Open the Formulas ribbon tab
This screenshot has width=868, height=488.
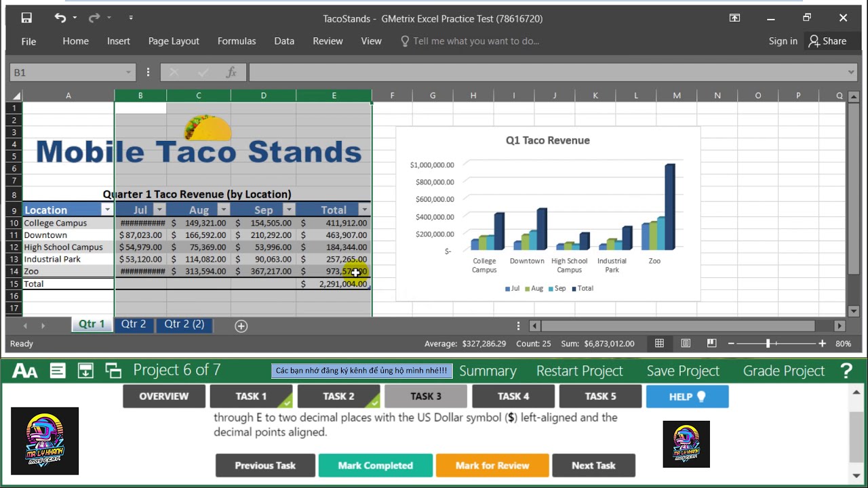pyautogui.click(x=237, y=41)
